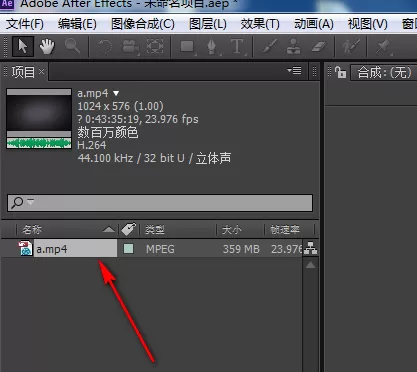417x372 pixels.
Task: Click the label tag column header icon
Action: [x=129, y=229]
